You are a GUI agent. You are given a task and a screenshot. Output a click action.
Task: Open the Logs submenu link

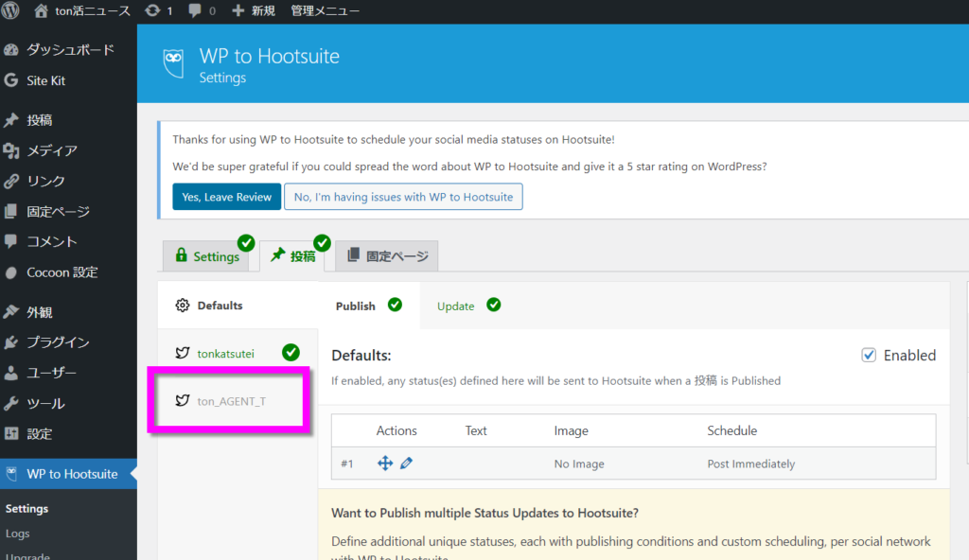click(x=17, y=534)
